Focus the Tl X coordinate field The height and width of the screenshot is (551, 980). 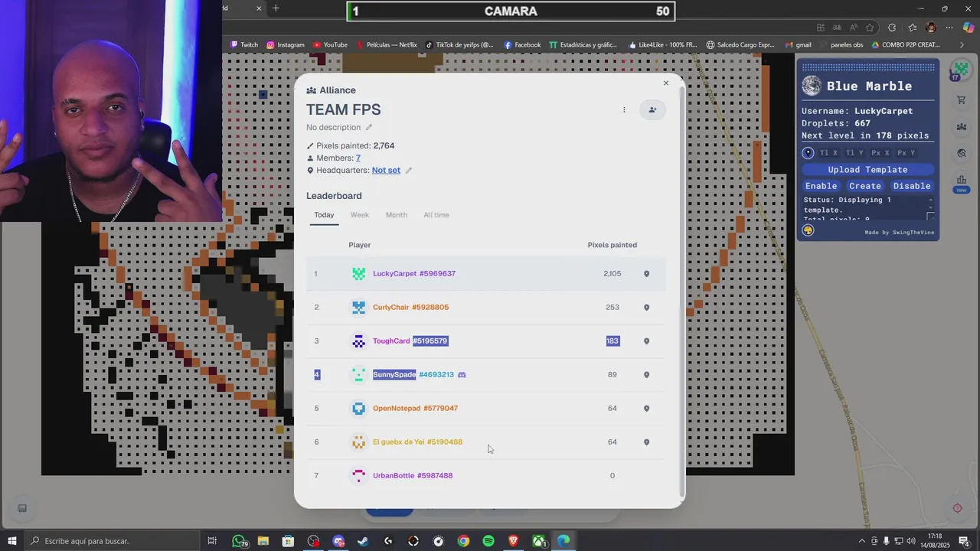[x=828, y=153]
